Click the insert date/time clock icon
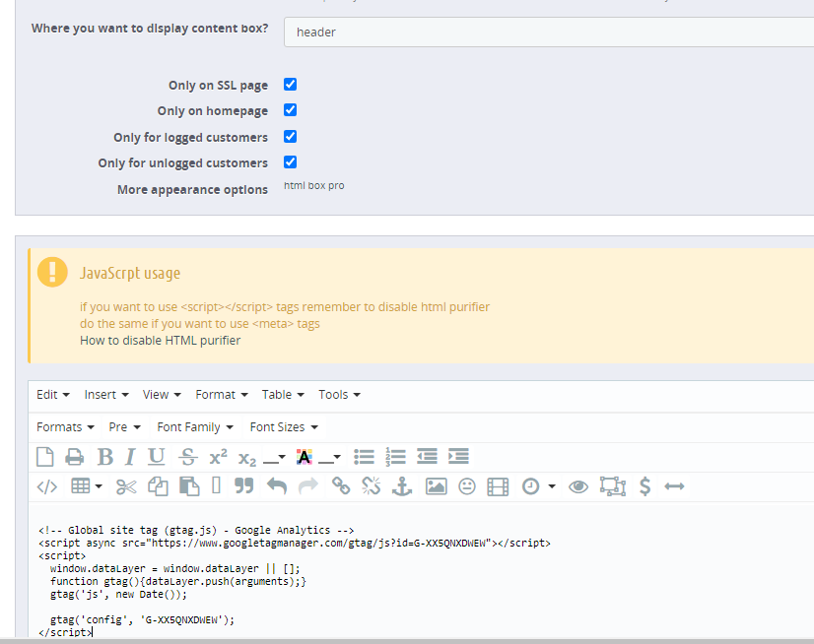 530,486
